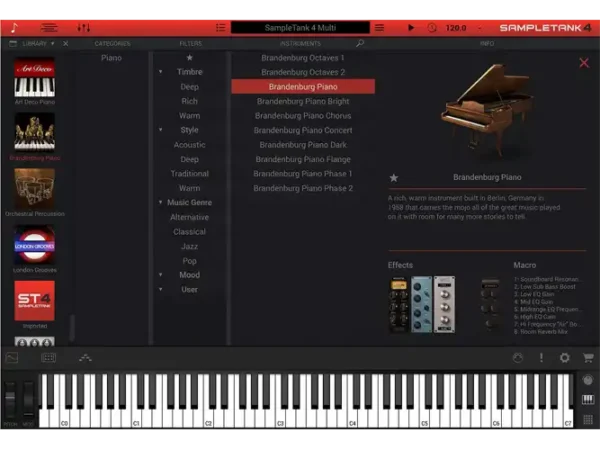This screenshot has height=450, width=600.
Task: Select Brandenburg Piano Flange instrument
Action: 303,159
